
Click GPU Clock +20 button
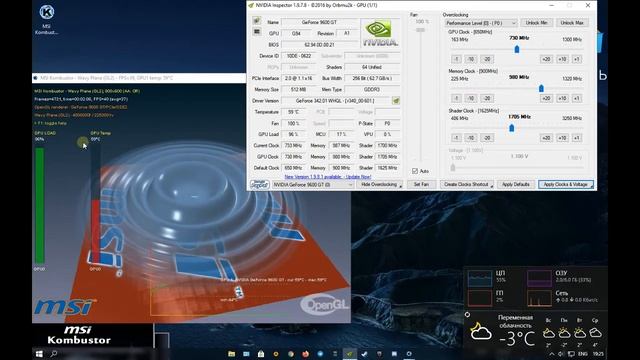coord(546,59)
